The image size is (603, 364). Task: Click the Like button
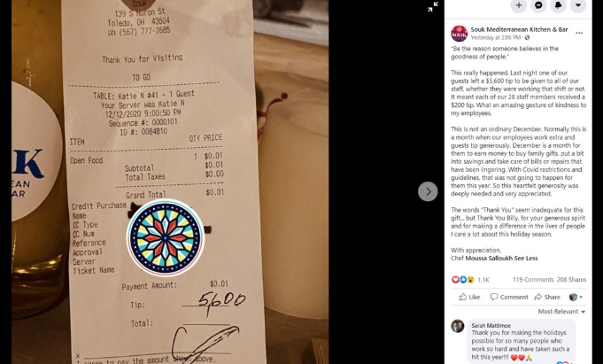pos(469,297)
